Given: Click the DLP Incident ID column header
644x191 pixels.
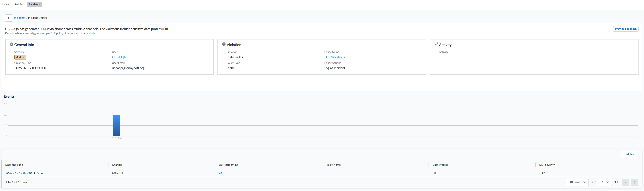Looking at the screenshot, I should click(228, 165).
